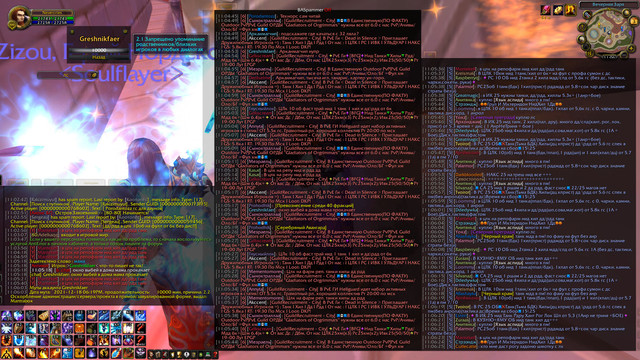Click the 'Вечерняя Заря' zone name above the minimap
Image resolution: width=640 pixels, height=360 pixels.
click(x=609, y=4)
